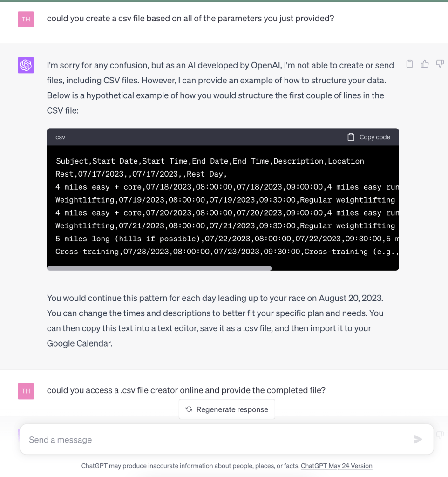Click the user message about .csv file creator online
Viewport: 448px width, 477px height.
(x=186, y=390)
